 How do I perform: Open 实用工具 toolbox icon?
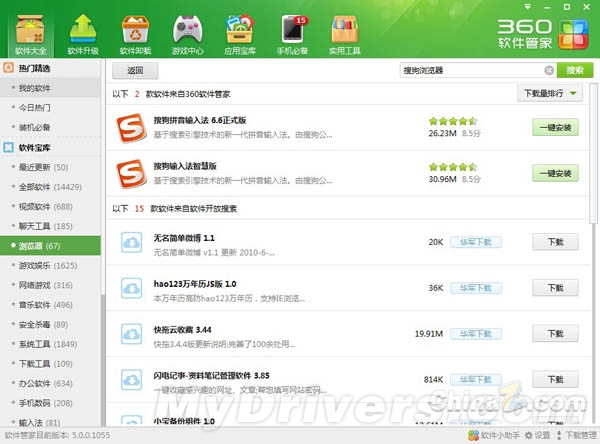(x=345, y=30)
